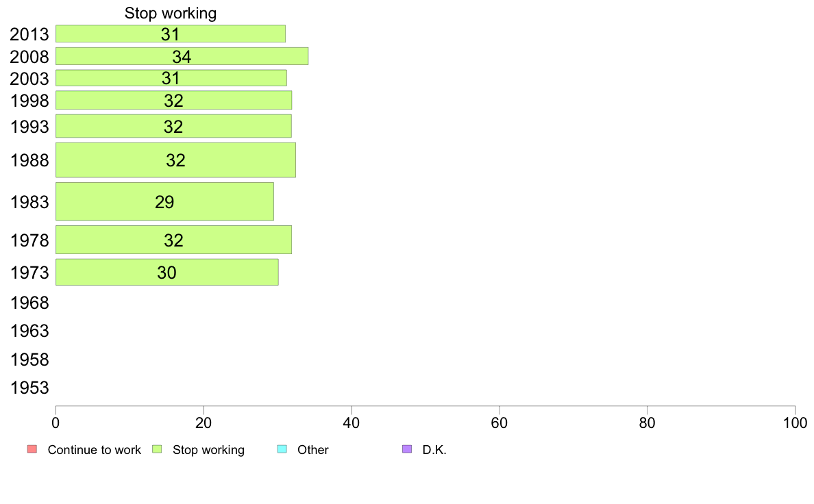Click the green Stop working legend swatch
814x504 pixels.
click(x=157, y=449)
